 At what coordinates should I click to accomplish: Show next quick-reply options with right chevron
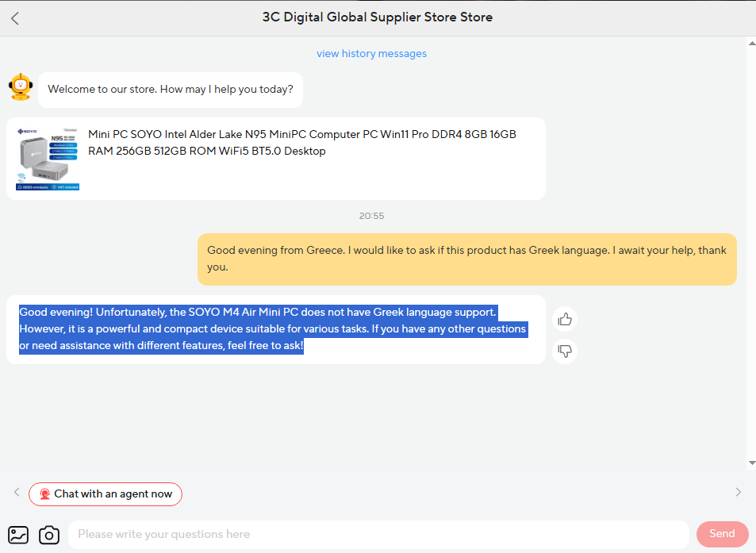tap(739, 492)
